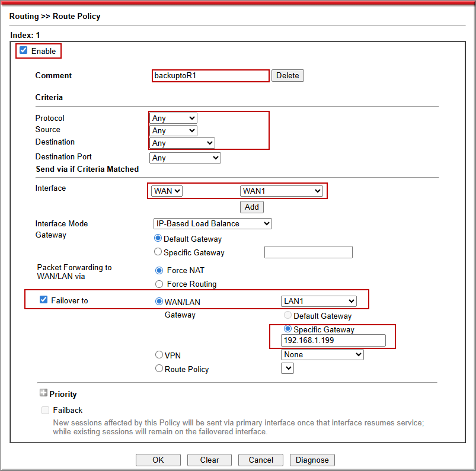Open the IP-Based Load Balance mode dropdown
The height and width of the screenshot is (471, 476).
(212, 224)
